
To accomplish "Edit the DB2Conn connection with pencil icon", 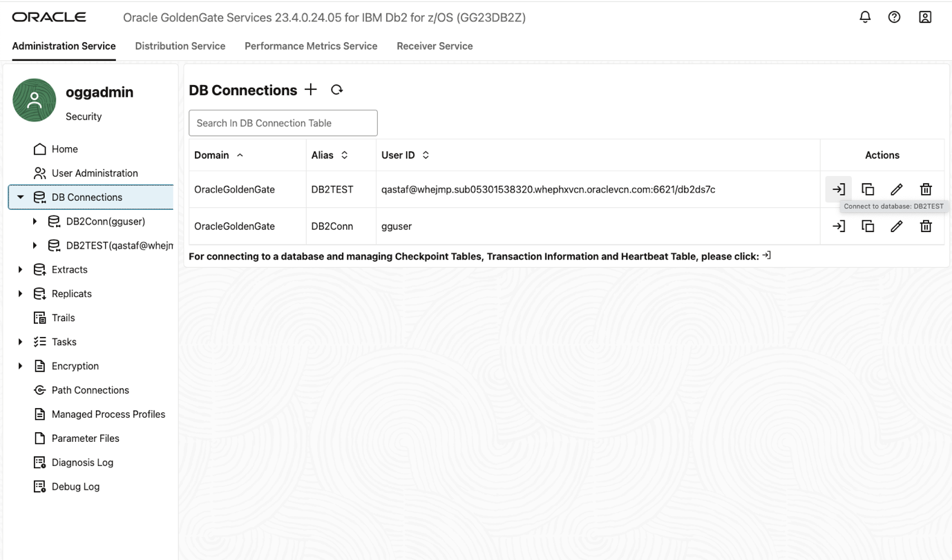I will [x=897, y=226].
